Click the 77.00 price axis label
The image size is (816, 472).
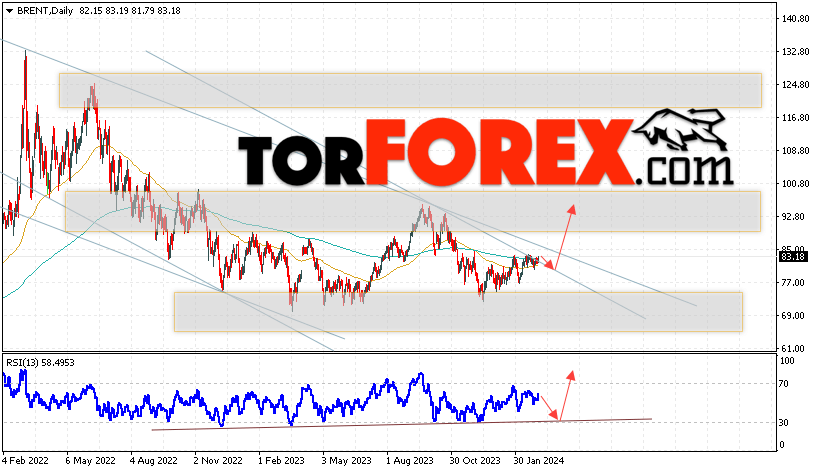pyautogui.click(x=793, y=283)
